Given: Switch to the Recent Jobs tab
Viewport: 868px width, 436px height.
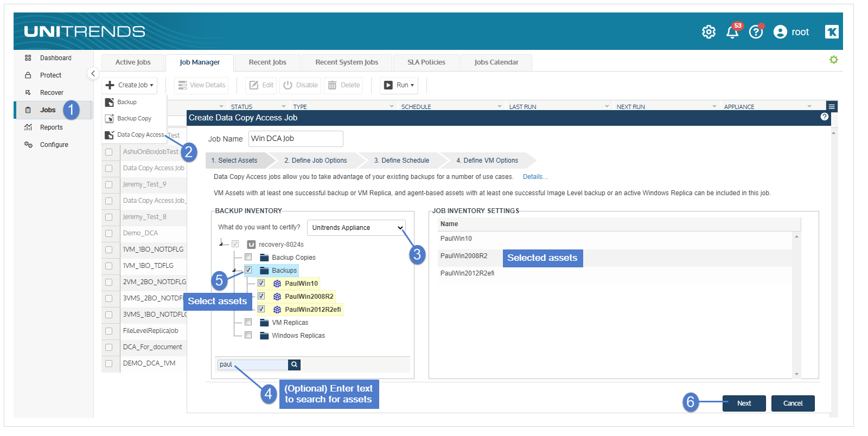Looking at the screenshot, I should pyautogui.click(x=267, y=62).
